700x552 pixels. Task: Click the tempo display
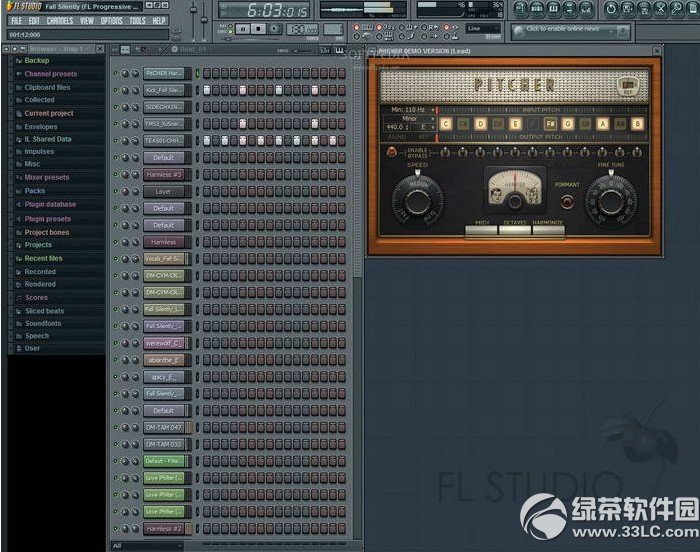click(x=302, y=29)
